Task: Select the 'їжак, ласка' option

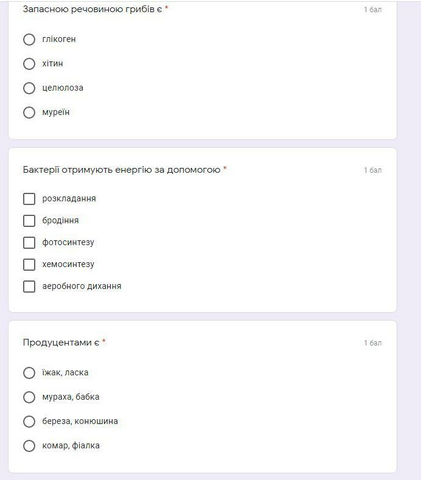Action: coord(29,373)
